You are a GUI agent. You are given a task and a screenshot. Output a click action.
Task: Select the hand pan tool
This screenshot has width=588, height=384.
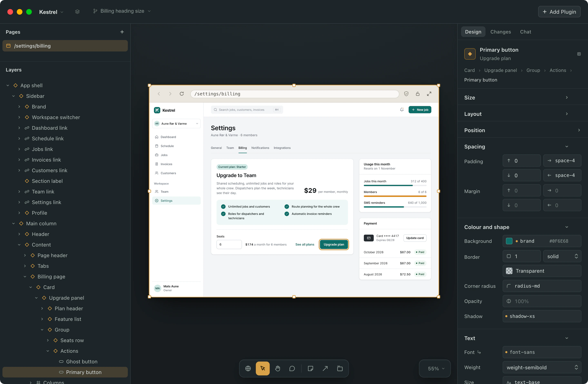coord(277,368)
